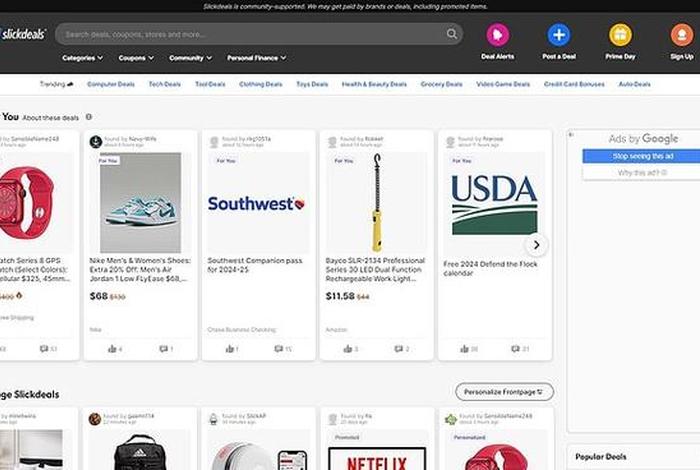The height and width of the screenshot is (470, 700).
Task: Click the Personalize Frontpage button
Action: coord(504,392)
